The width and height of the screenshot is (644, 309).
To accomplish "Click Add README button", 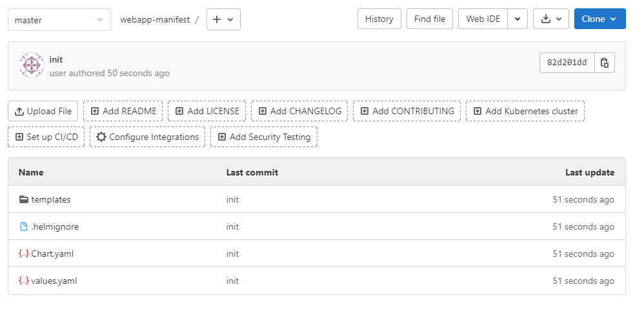I will (123, 111).
